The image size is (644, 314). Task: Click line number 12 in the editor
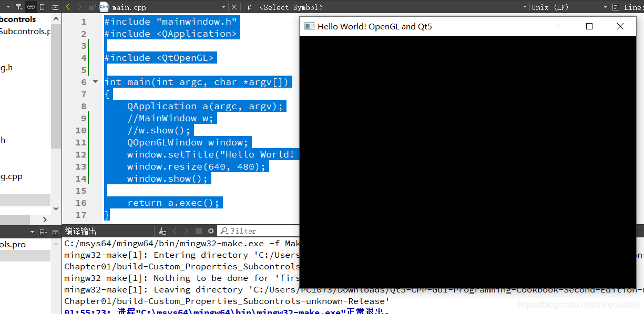pyautogui.click(x=81, y=154)
